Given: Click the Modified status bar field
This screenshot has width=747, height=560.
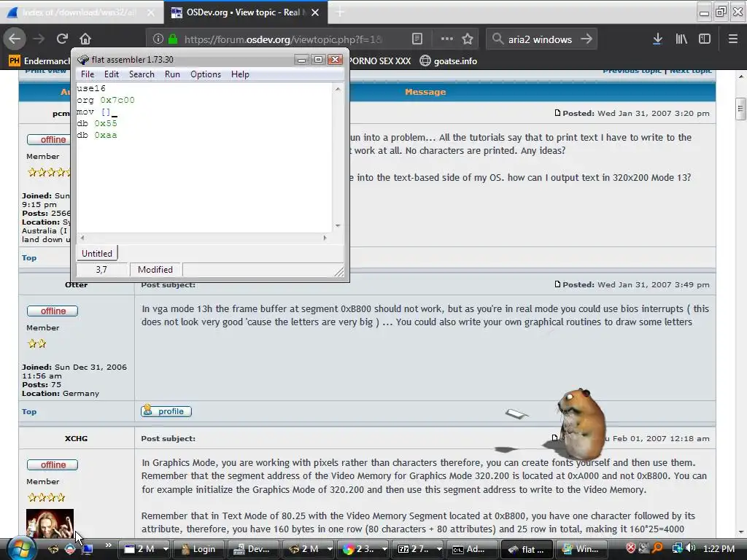Looking at the screenshot, I should pyautogui.click(x=156, y=270).
